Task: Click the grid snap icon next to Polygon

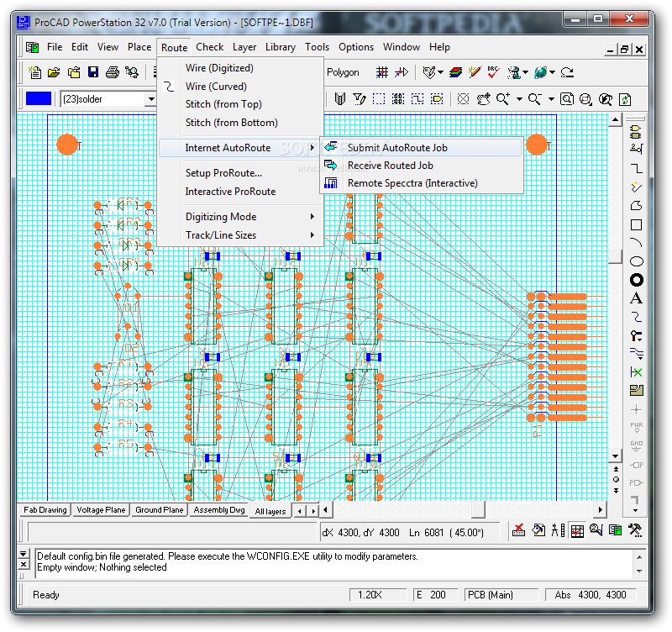Action: (382, 72)
